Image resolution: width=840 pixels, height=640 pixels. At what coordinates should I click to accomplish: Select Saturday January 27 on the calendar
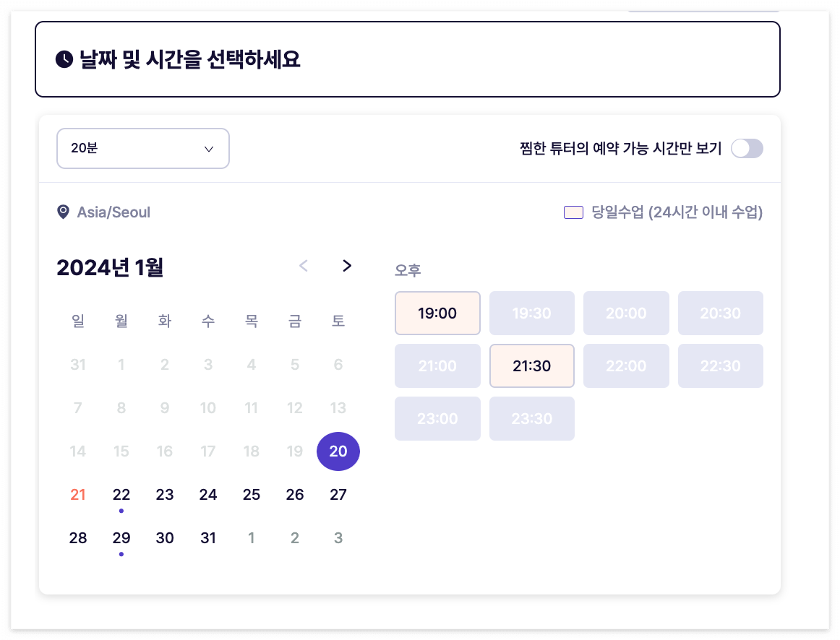[338, 494]
